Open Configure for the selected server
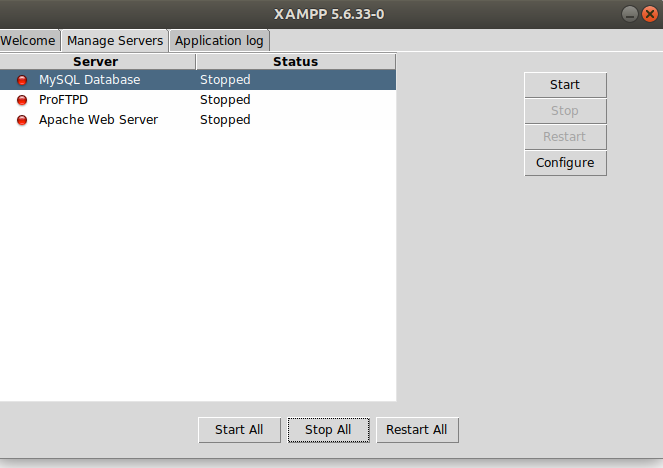This screenshot has height=468, width=663. 565,163
